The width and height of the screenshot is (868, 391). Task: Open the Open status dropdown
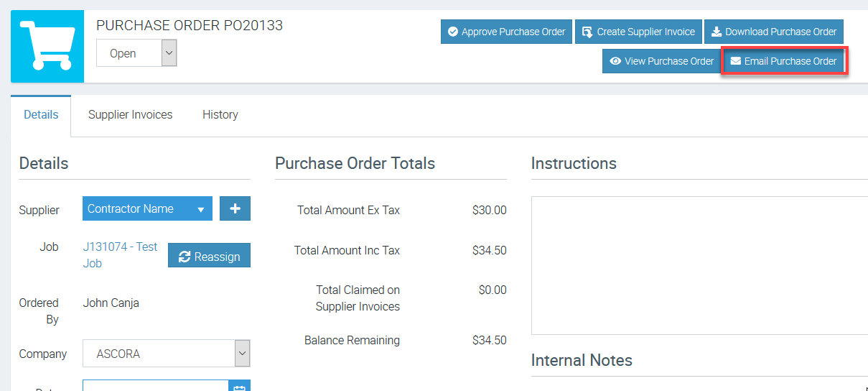(x=136, y=53)
